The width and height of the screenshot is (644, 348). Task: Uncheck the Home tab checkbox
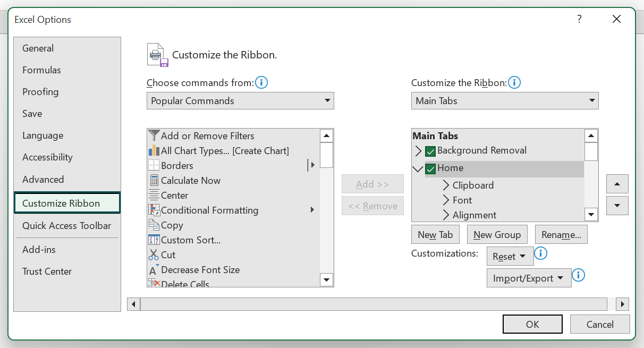click(x=430, y=168)
